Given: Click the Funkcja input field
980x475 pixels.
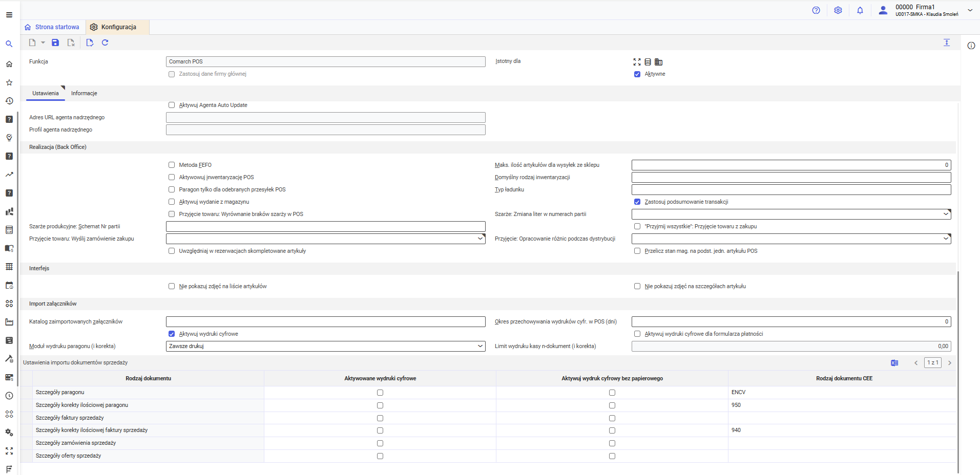Looking at the screenshot, I should (326, 61).
